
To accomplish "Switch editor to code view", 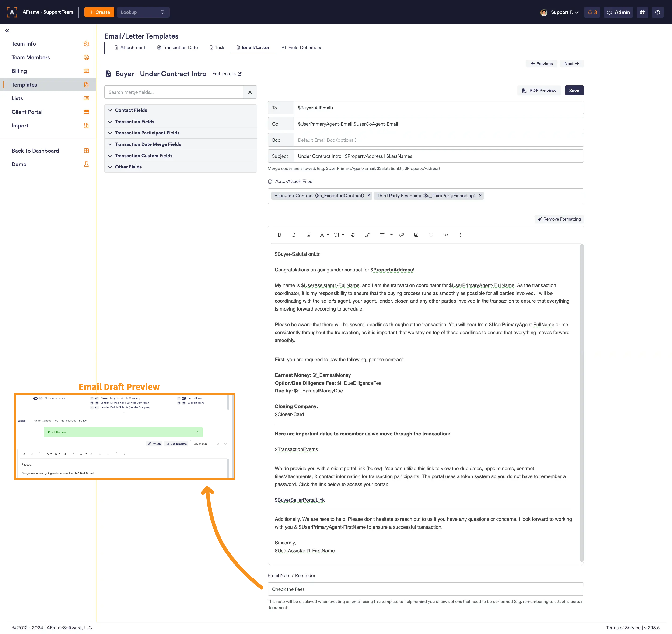I will coord(445,235).
